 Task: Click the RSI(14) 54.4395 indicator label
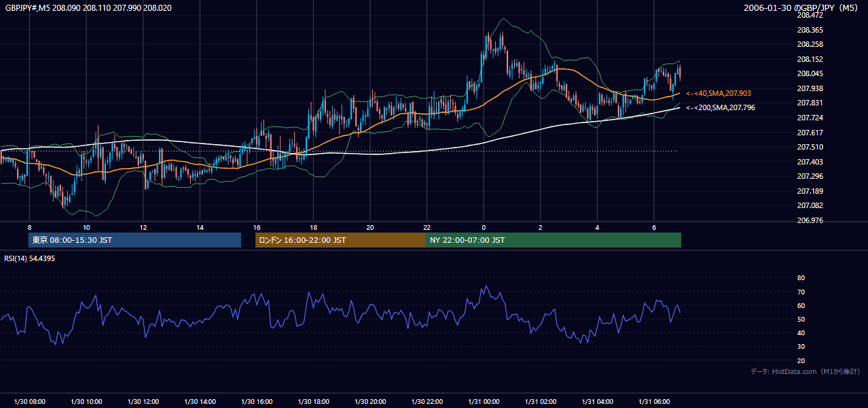(x=30, y=258)
